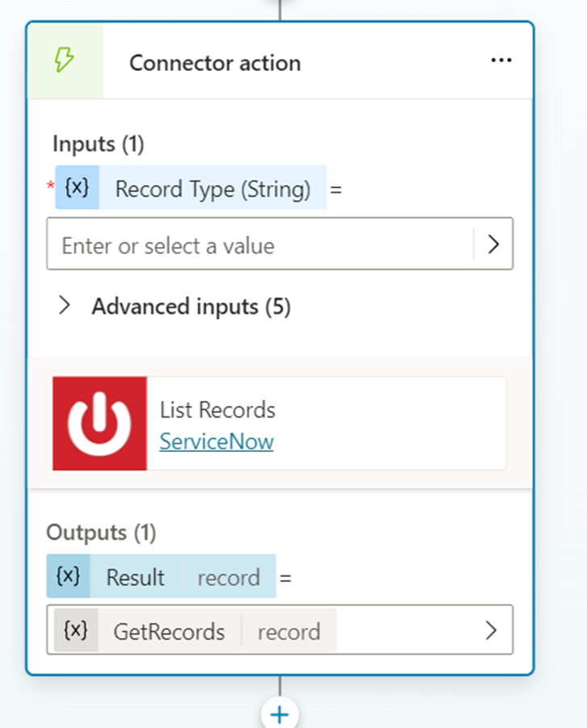Click the 'Enter or select a value' field
Image resolution: width=587 pixels, height=728 pixels.
click(x=258, y=245)
